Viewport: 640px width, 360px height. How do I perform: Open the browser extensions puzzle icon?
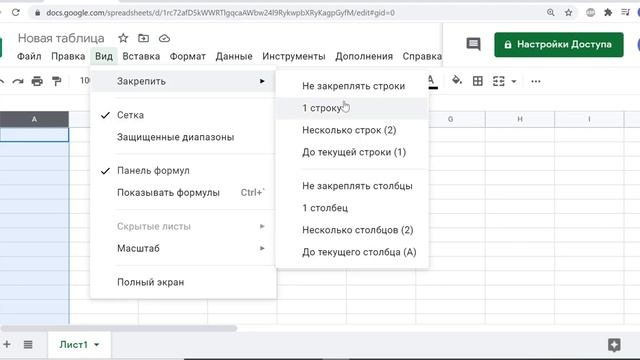pyautogui.click(x=608, y=13)
